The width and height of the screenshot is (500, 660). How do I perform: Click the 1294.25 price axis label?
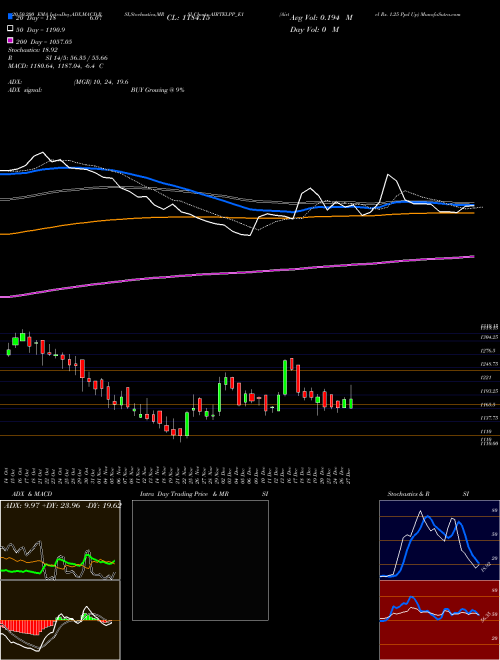pyautogui.click(x=489, y=337)
